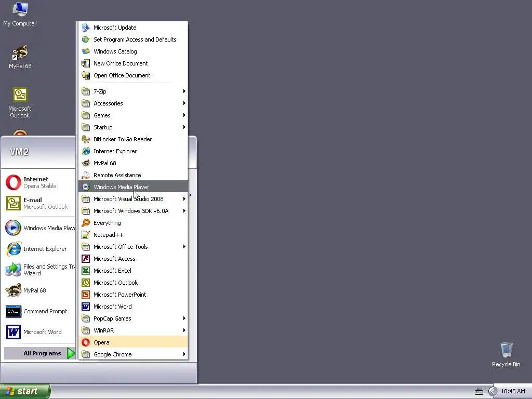
Task: Open the Accessories folder entry
Action: pyautogui.click(x=134, y=103)
